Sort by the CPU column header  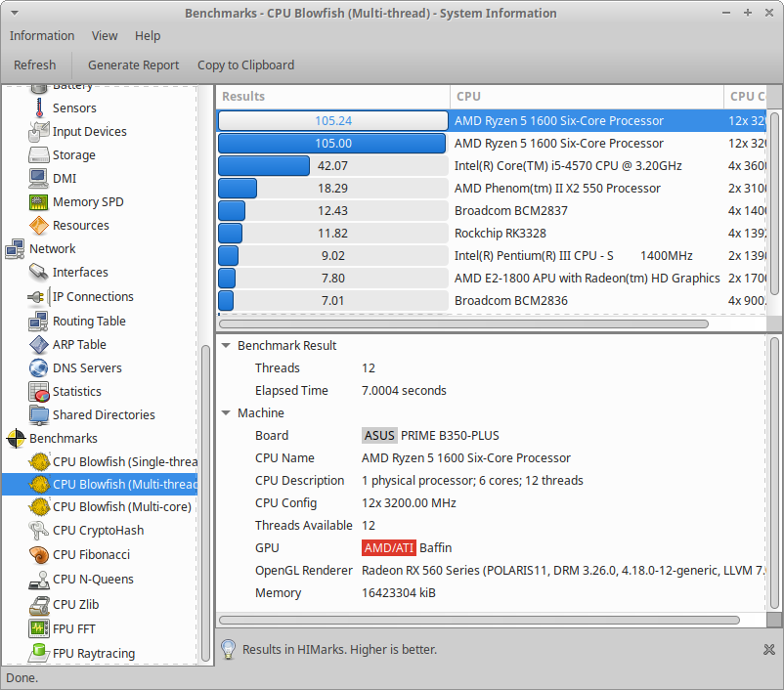pyautogui.click(x=587, y=97)
